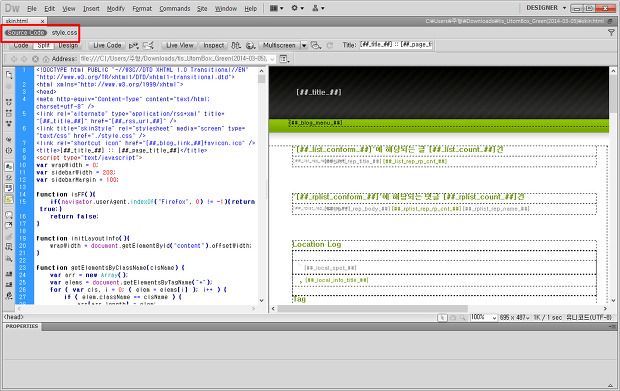Open the File menu
Screen dimensions: 620x391
coord(32,8)
